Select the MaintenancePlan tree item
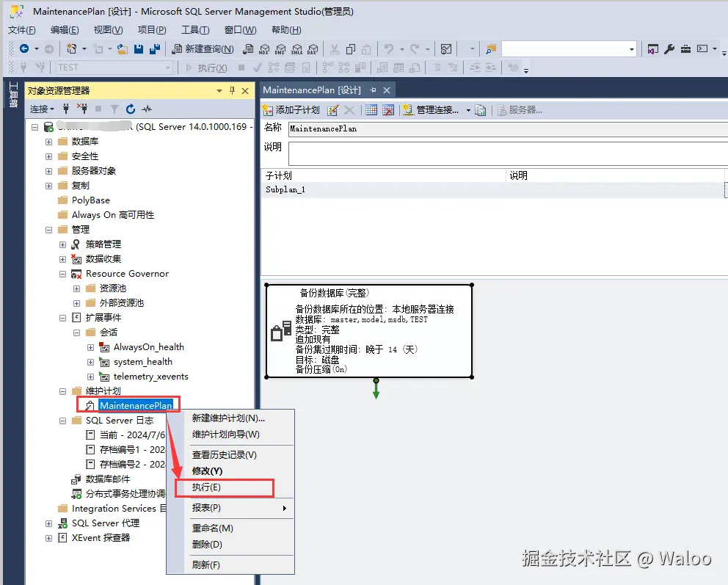 point(136,405)
